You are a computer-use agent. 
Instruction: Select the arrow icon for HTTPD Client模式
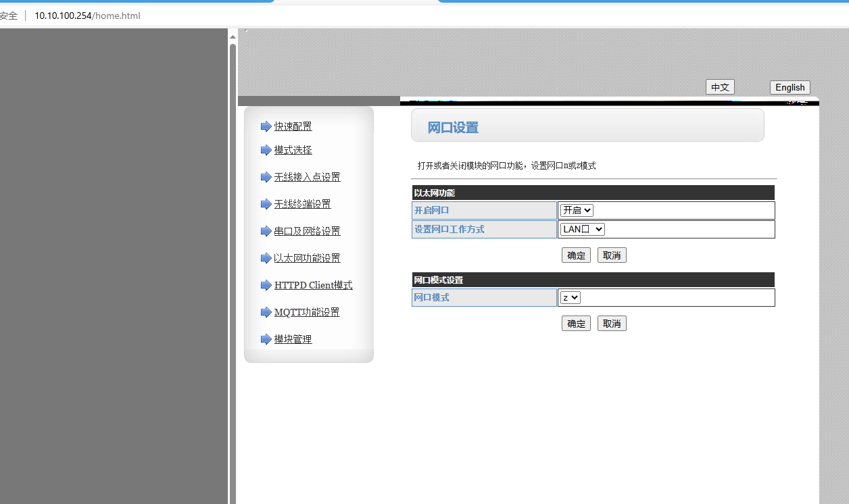(x=266, y=285)
